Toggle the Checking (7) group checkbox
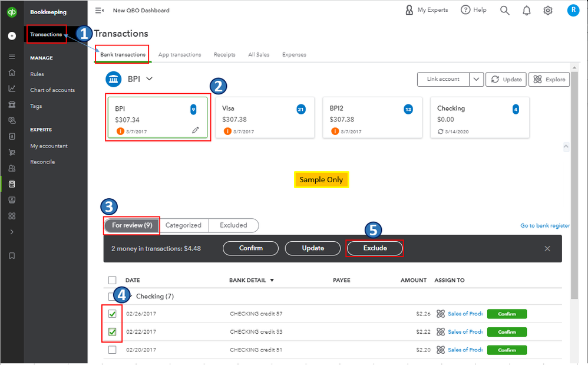 111,297
